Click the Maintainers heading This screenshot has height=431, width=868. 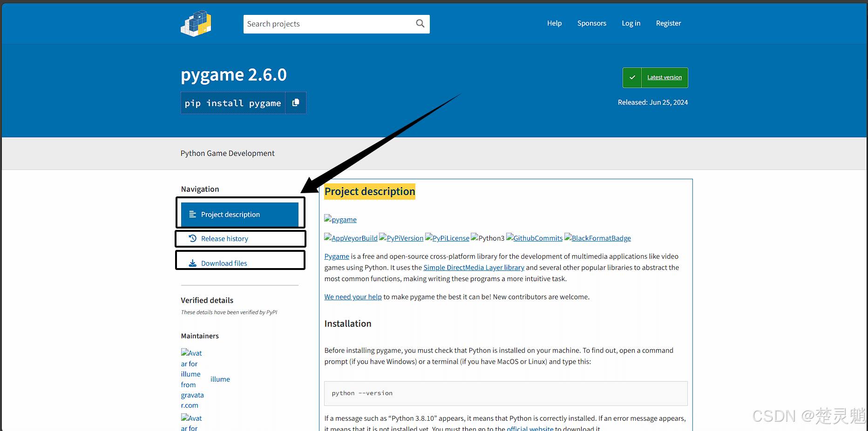tap(200, 336)
